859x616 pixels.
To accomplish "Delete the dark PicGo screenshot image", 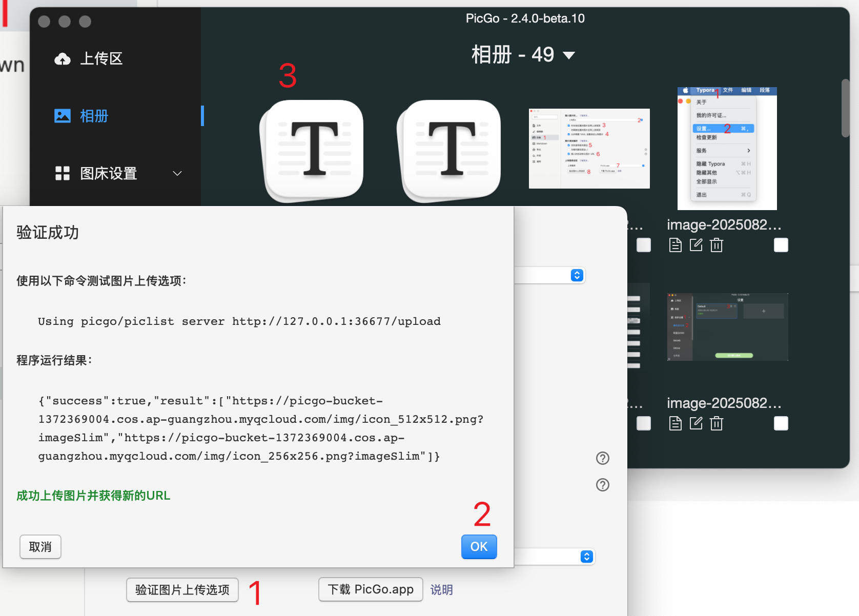I will (x=717, y=423).
